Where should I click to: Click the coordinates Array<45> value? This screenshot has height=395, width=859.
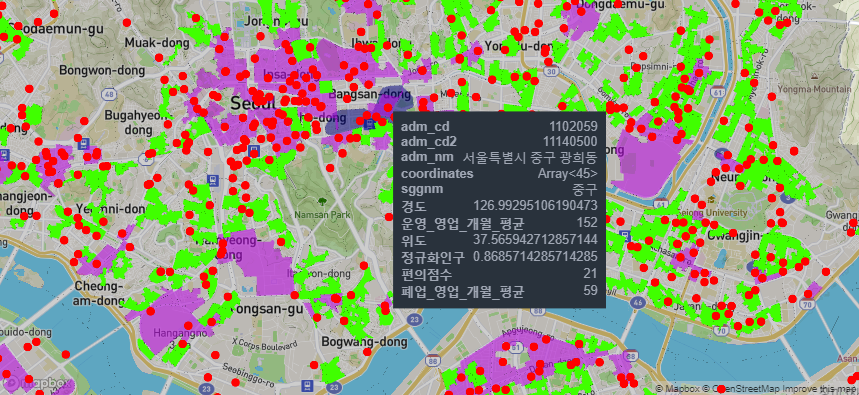(568, 174)
